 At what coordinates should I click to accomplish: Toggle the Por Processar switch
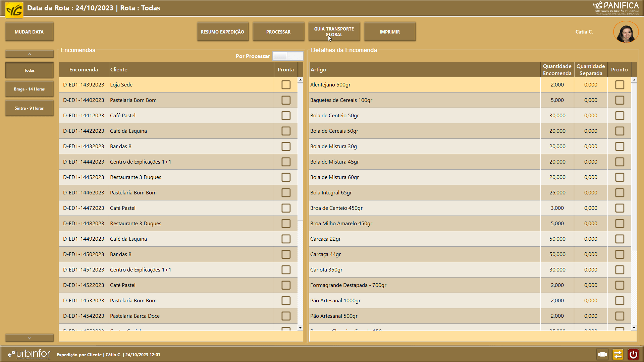click(288, 56)
